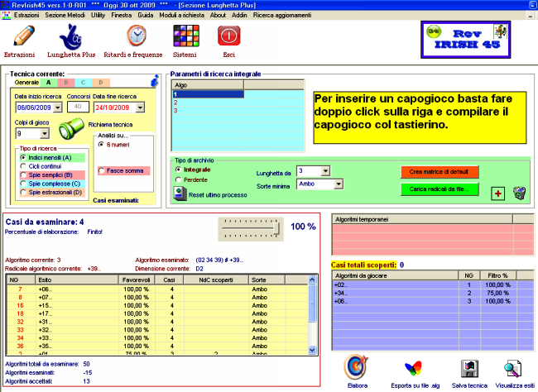Open the About menu

pos(218,16)
